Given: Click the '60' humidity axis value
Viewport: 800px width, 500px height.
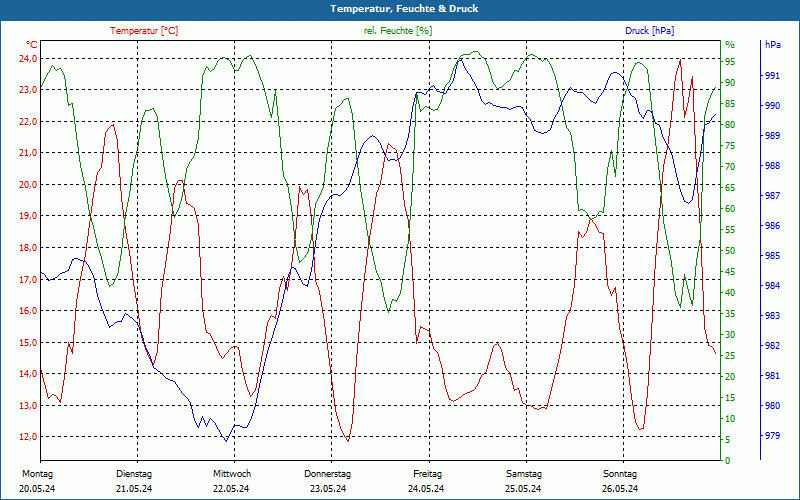Looking at the screenshot, I should pyautogui.click(x=731, y=209).
